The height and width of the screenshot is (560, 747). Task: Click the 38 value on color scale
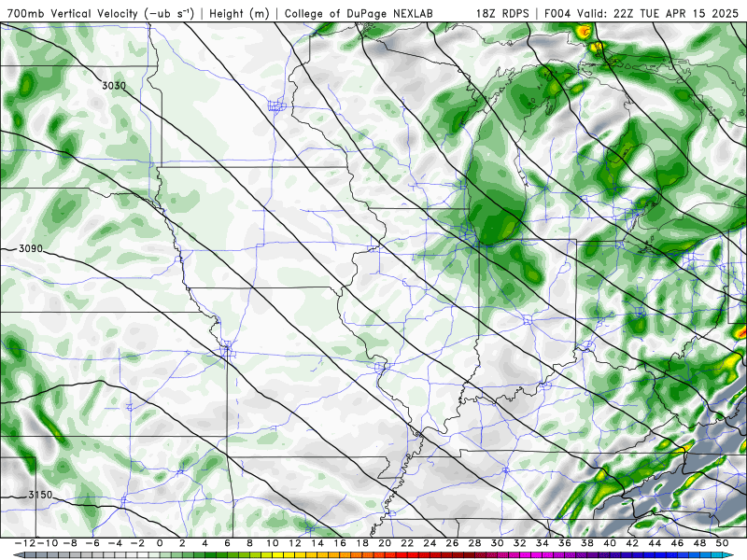point(587,543)
